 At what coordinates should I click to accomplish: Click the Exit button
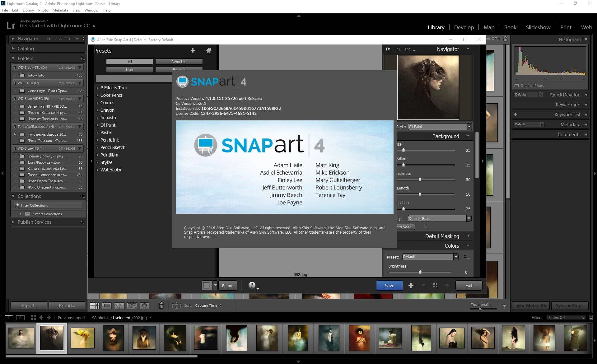pos(469,285)
